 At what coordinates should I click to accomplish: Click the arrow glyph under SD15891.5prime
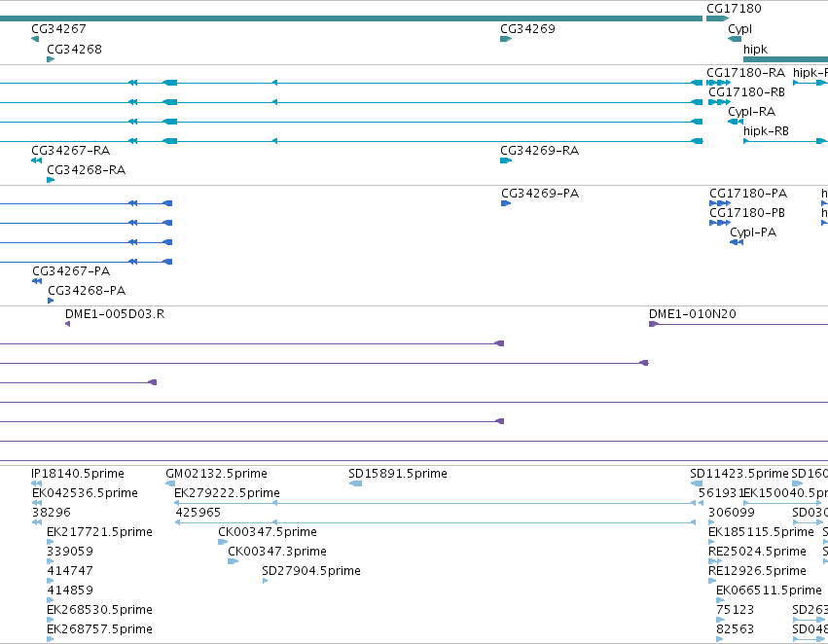356,483
